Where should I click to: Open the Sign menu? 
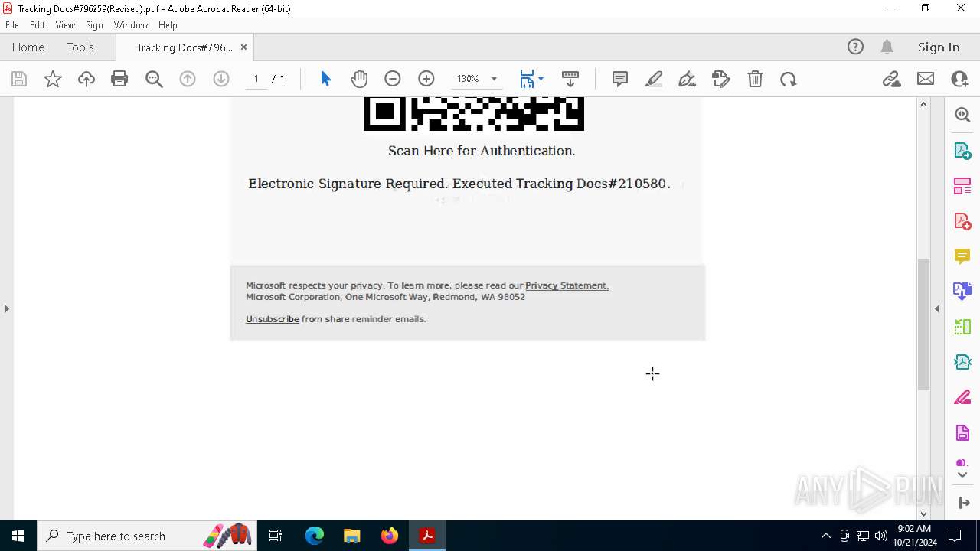click(x=94, y=25)
